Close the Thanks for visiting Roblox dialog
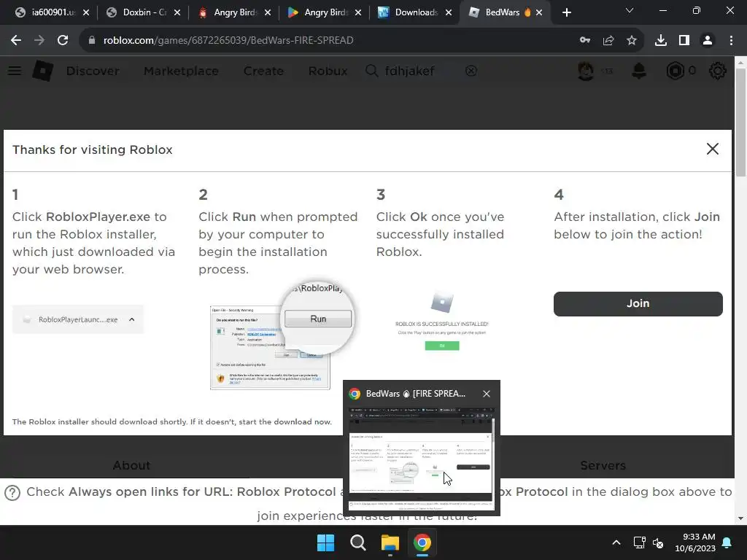747x560 pixels. [712, 149]
